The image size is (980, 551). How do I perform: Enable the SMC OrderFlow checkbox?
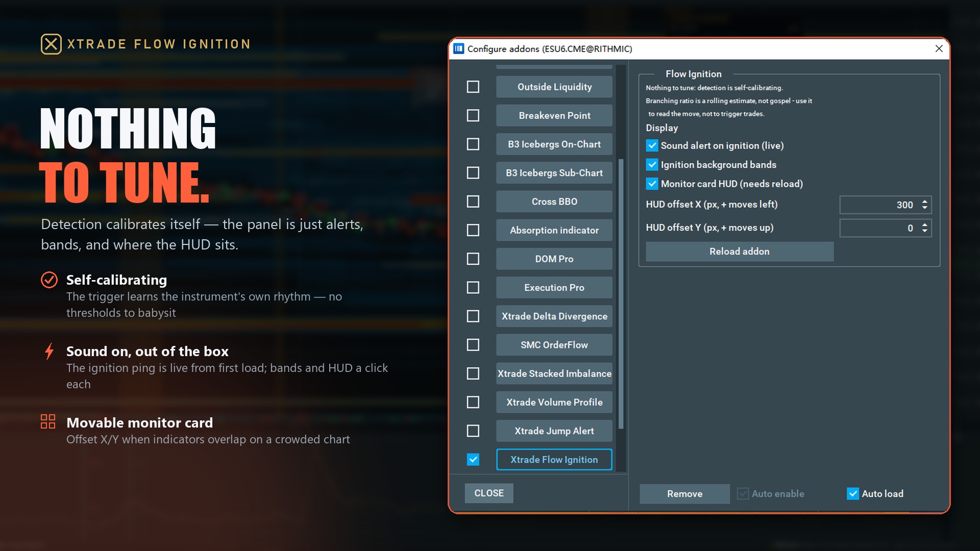click(473, 345)
